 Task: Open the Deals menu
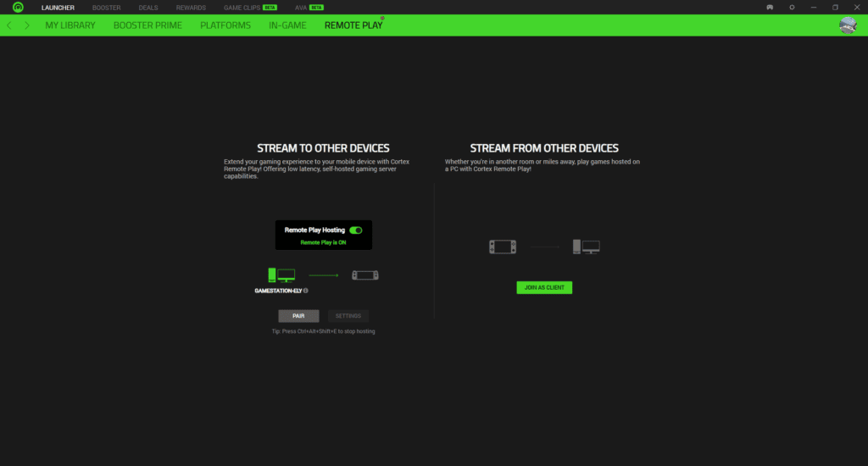click(x=148, y=8)
